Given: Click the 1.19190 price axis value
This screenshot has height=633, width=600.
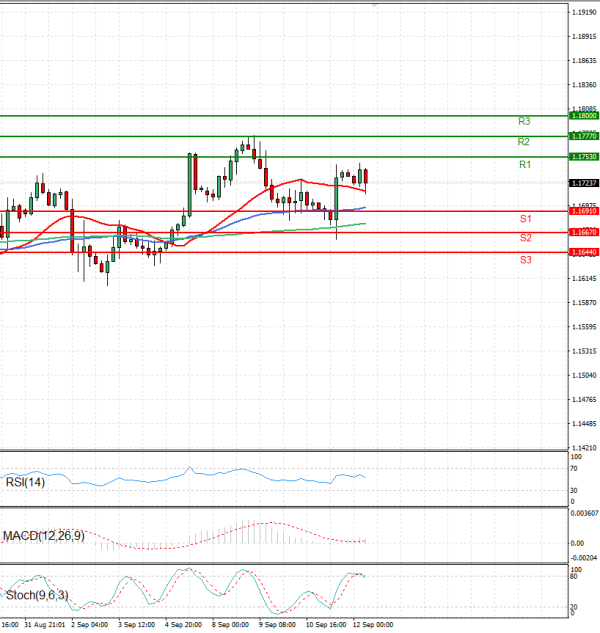Looking at the screenshot, I should pos(584,13).
